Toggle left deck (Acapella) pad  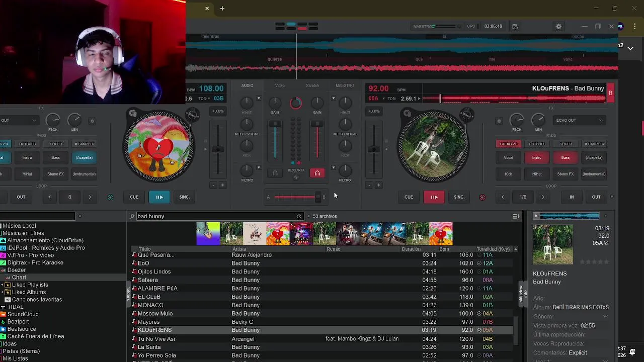click(x=84, y=158)
